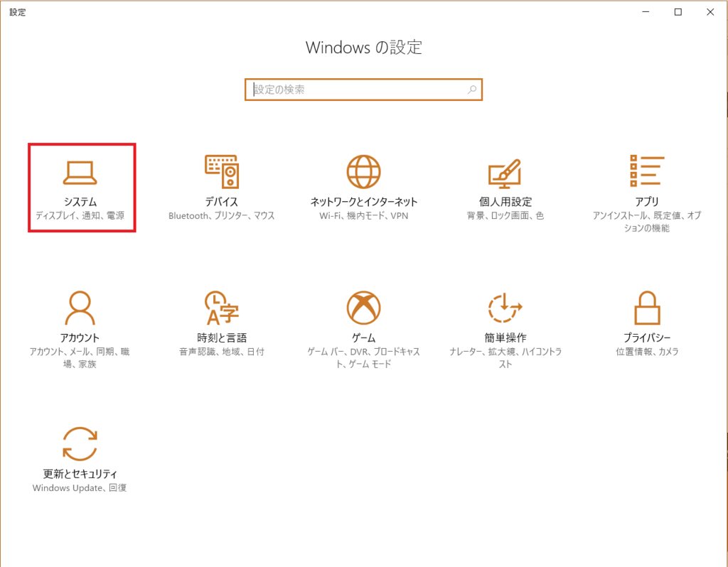The height and width of the screenshot is (567, 728).
Task: Click the 個人用設定 label
Action: 505,202
